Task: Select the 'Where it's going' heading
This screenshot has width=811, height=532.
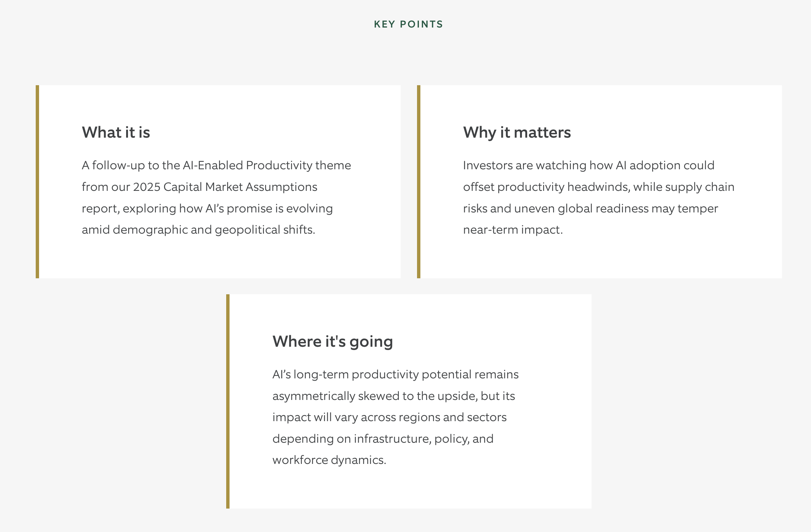Action: pos(333,342)
